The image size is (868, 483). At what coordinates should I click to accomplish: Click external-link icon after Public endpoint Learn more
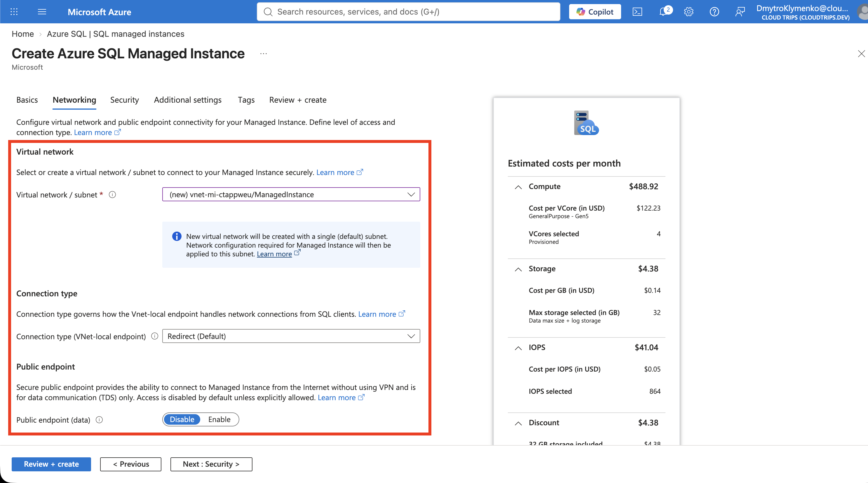(361, 397)
